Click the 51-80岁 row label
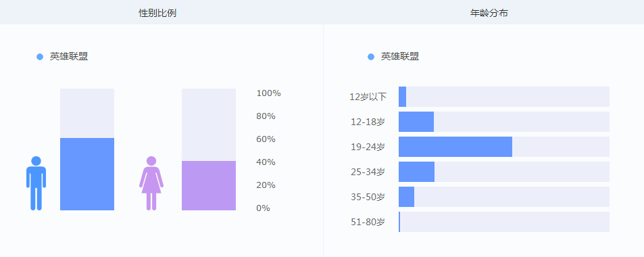 click(x=368, y=222)
